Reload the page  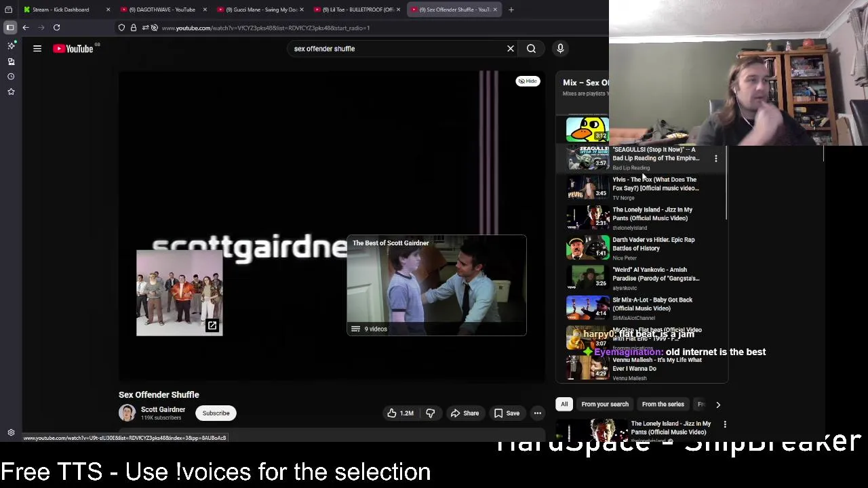coord(57,28)
